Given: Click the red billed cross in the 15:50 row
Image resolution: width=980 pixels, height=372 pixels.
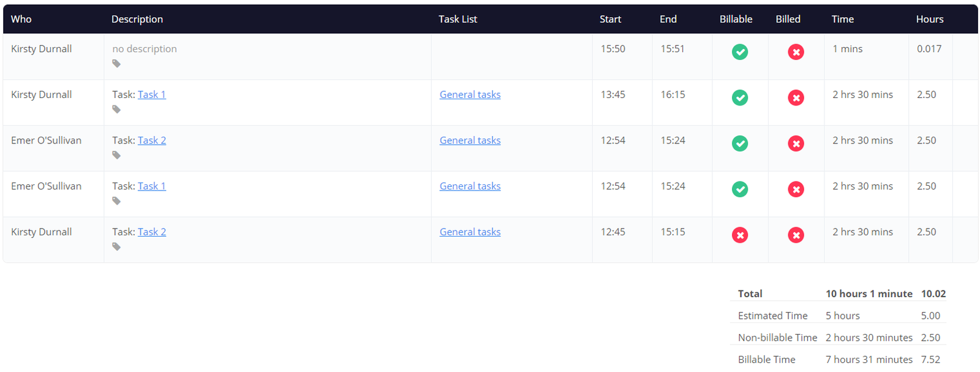Looking at the screenshot, I should click(x=796, y=52).
